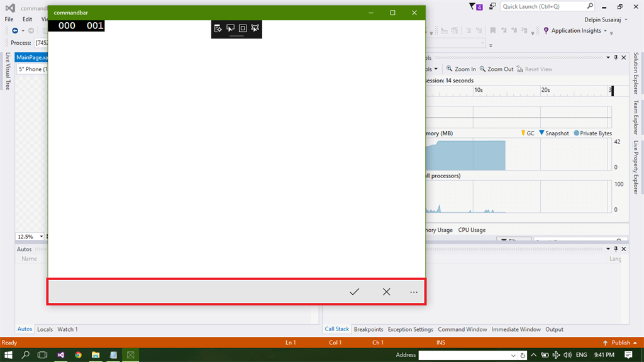Pin the Call Stack panel

pyautogui.click(x=616, y=249)
